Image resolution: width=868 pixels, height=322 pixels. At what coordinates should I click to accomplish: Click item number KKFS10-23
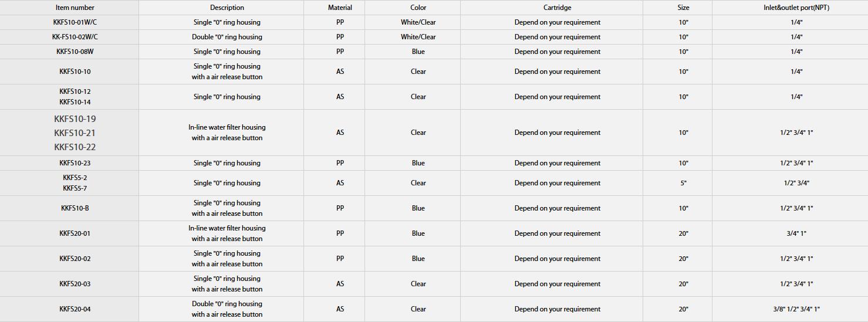(x=75, y=163)
